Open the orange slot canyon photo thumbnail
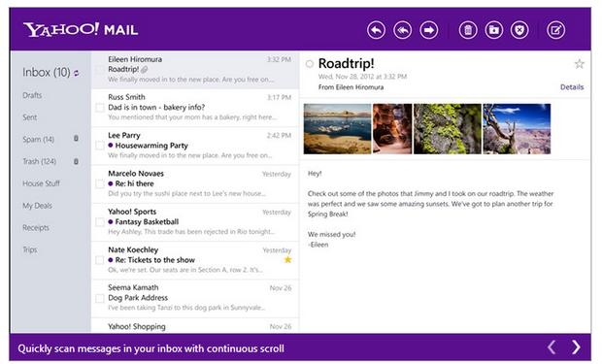Viewport: 602px width, 364px height. [x=392, y=129]
